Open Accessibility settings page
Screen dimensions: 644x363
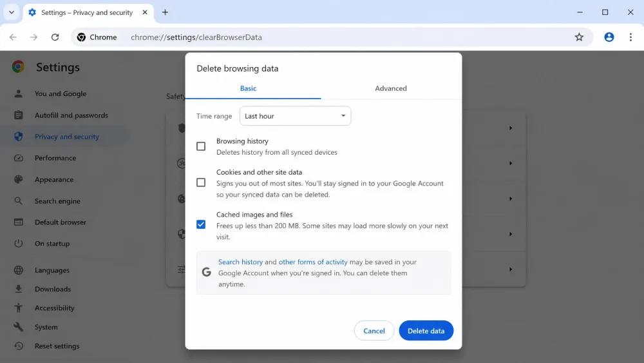(x=54, y=308)
